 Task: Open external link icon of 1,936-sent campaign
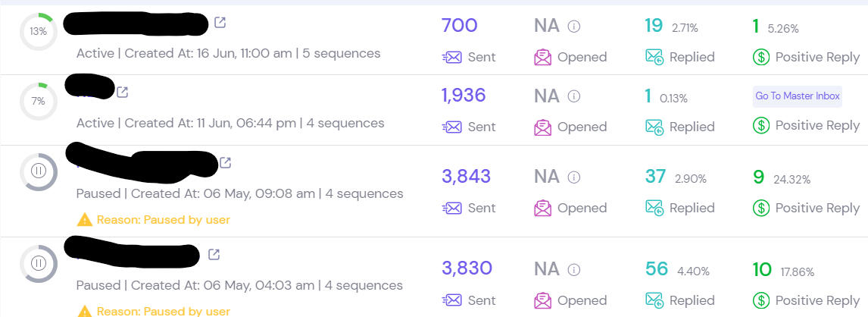tap(122, 93)
